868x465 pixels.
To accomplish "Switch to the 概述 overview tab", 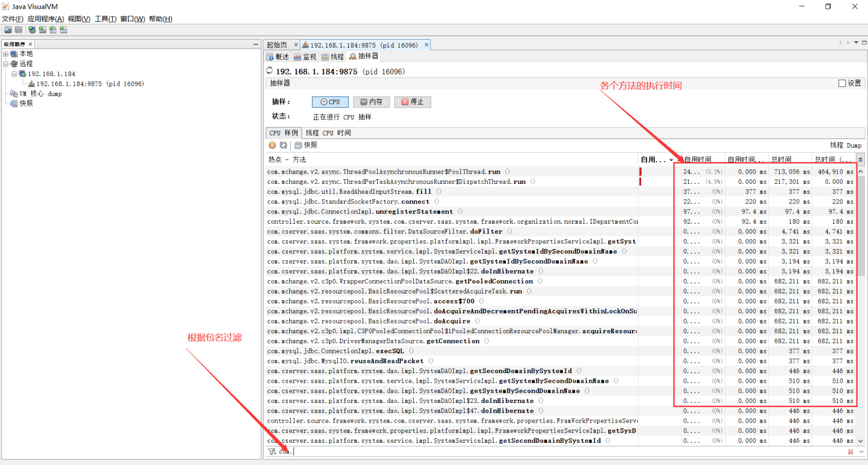I will pyautogui.click(x=277, y=57).
